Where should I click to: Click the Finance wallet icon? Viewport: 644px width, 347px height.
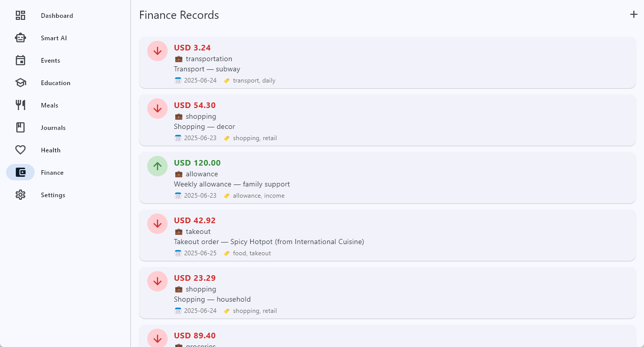click(20, 172)
